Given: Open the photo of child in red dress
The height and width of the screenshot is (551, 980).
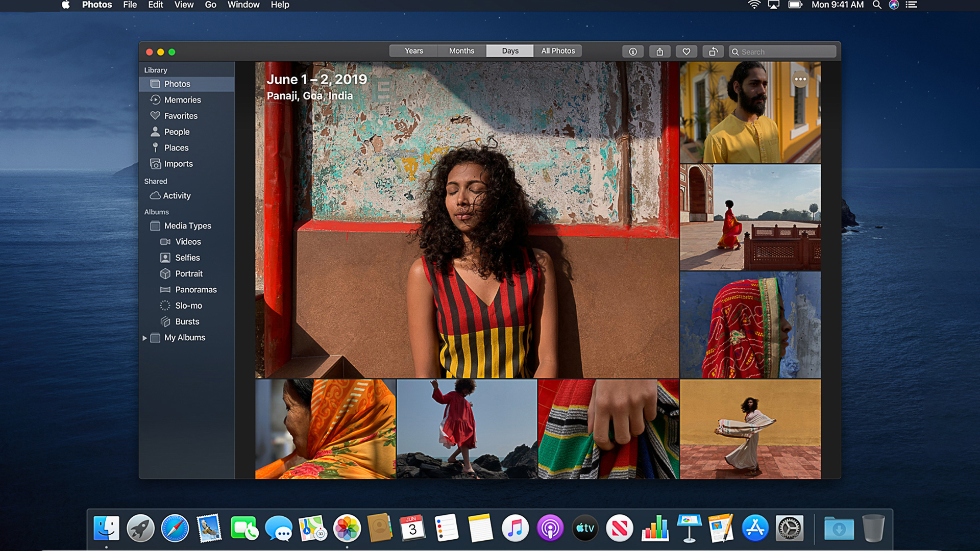Looking at the screenshot, I should pyautogui.click(x=467, y=429).
